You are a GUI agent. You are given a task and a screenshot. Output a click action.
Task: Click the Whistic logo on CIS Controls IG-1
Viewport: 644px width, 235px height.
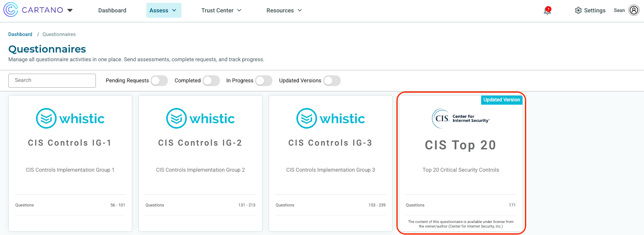pyautogui.click(x=70, y=119)
